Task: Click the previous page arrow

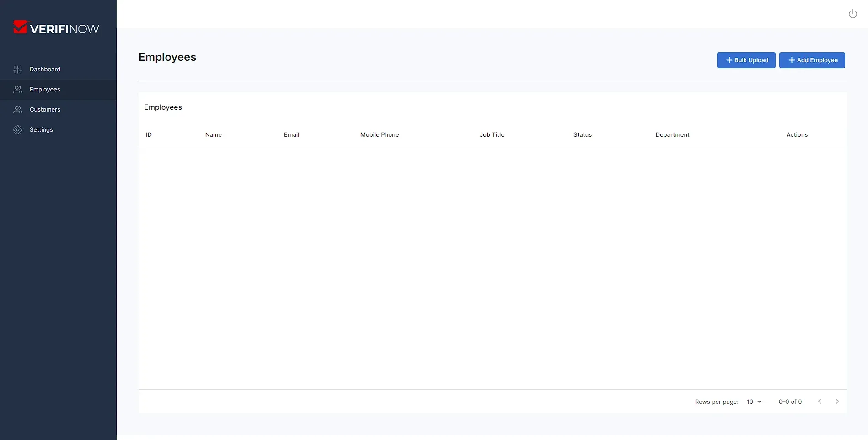Action: (x=820, y=401)
